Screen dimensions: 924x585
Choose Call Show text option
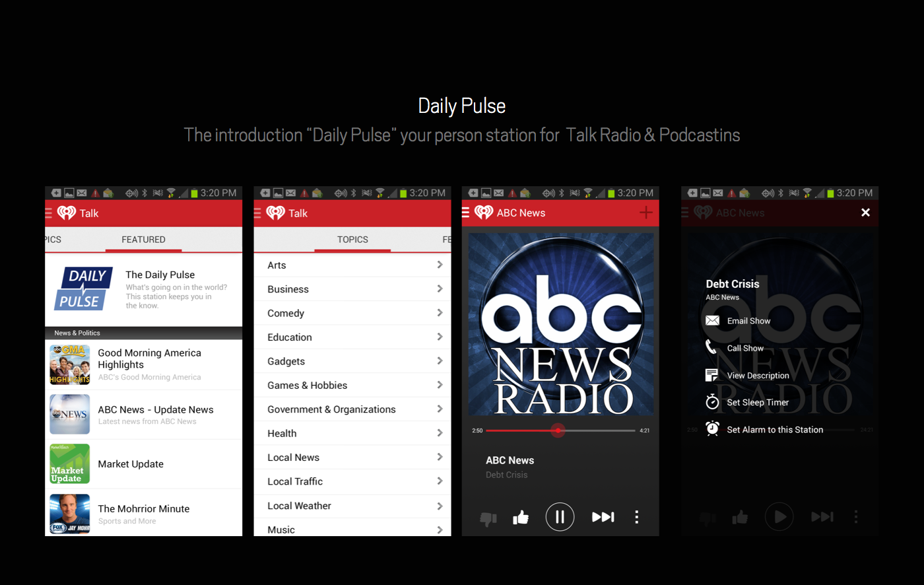click(745, 348)
